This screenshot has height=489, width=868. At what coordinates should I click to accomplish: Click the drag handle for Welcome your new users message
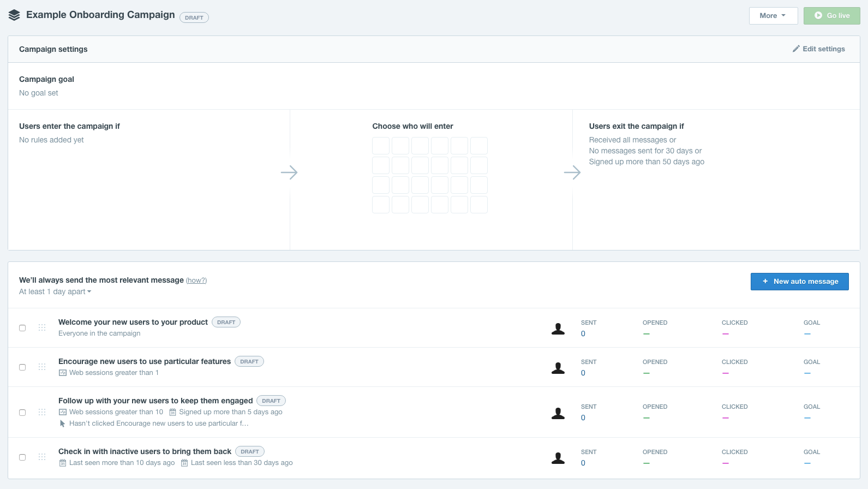[42, 327]
